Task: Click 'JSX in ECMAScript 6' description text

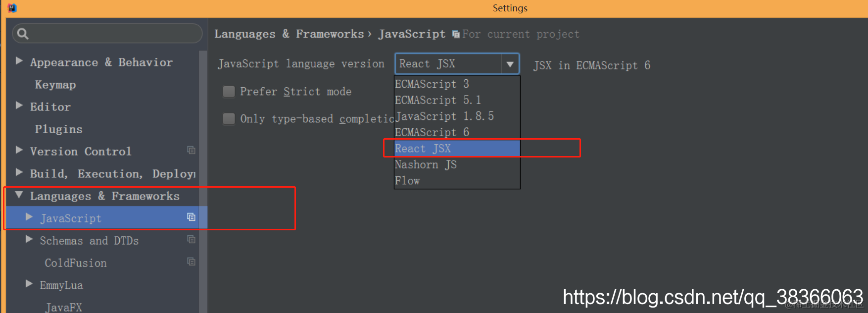Action: pyautogui.click(x=592, y=65)
